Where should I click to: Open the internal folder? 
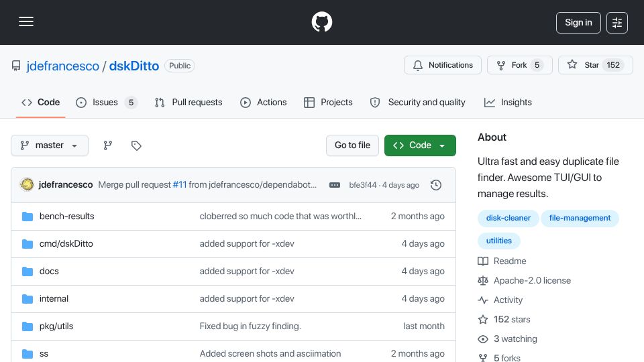pos(54,299)
